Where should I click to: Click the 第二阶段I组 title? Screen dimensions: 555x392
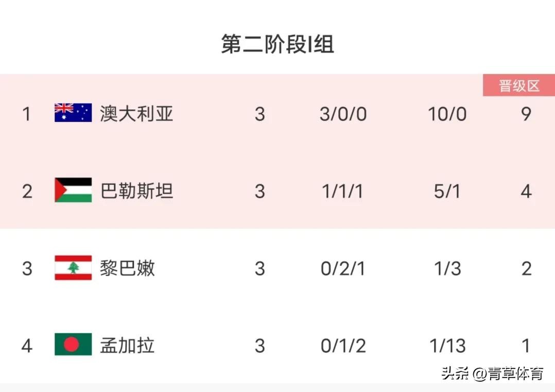(x=277, y=44)
